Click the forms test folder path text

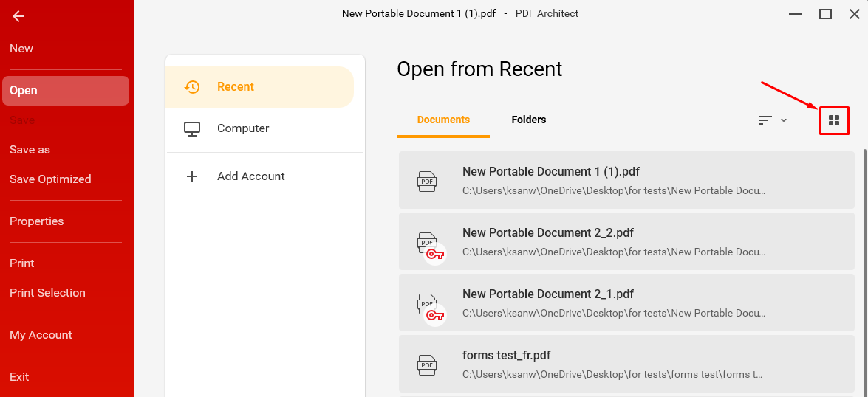click(x=613, y=375)
